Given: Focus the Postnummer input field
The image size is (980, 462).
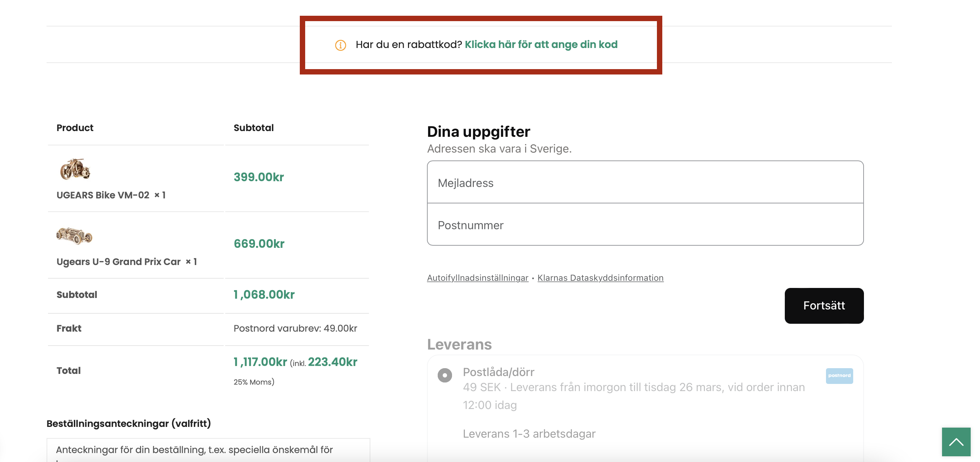Looking at the screenshot, I should [x=645, y=225].
